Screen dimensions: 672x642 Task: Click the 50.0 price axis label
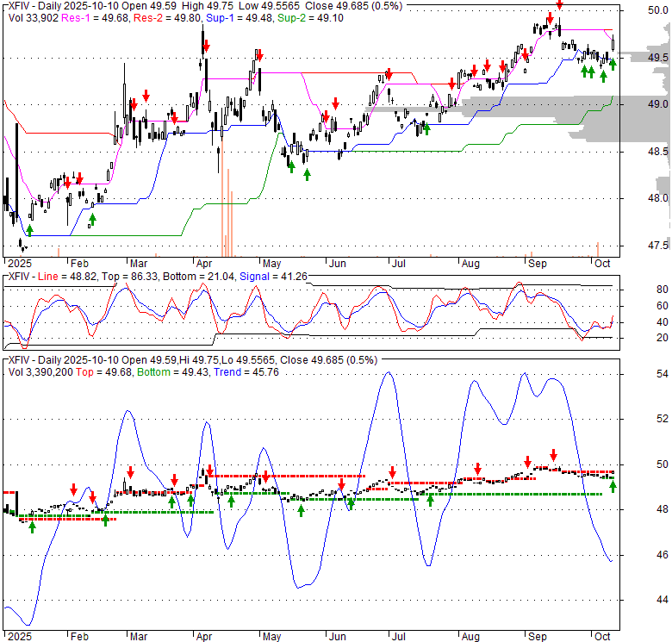(659, 10)
